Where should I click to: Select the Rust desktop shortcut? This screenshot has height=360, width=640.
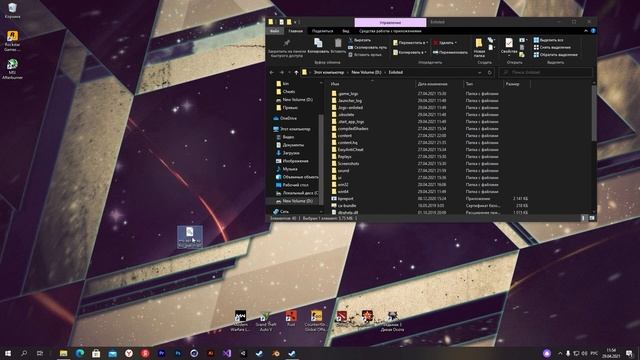click(291, 318)
